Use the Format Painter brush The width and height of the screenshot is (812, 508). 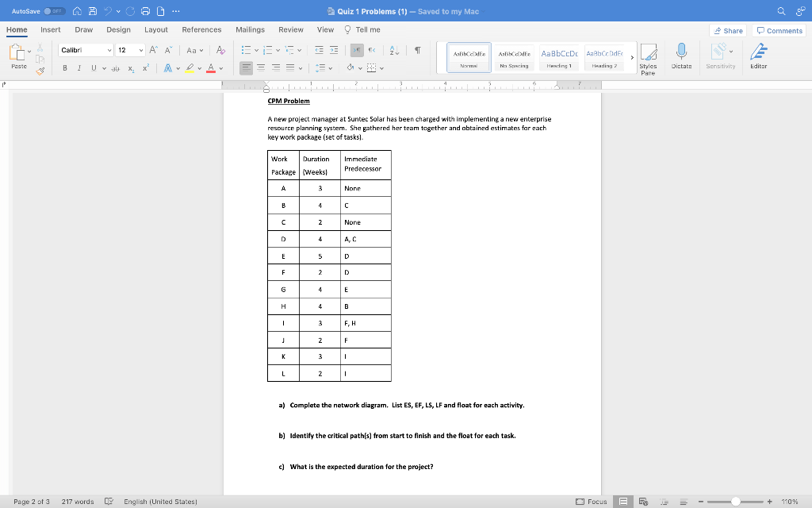pyautogui.click(x=40, y=71)
